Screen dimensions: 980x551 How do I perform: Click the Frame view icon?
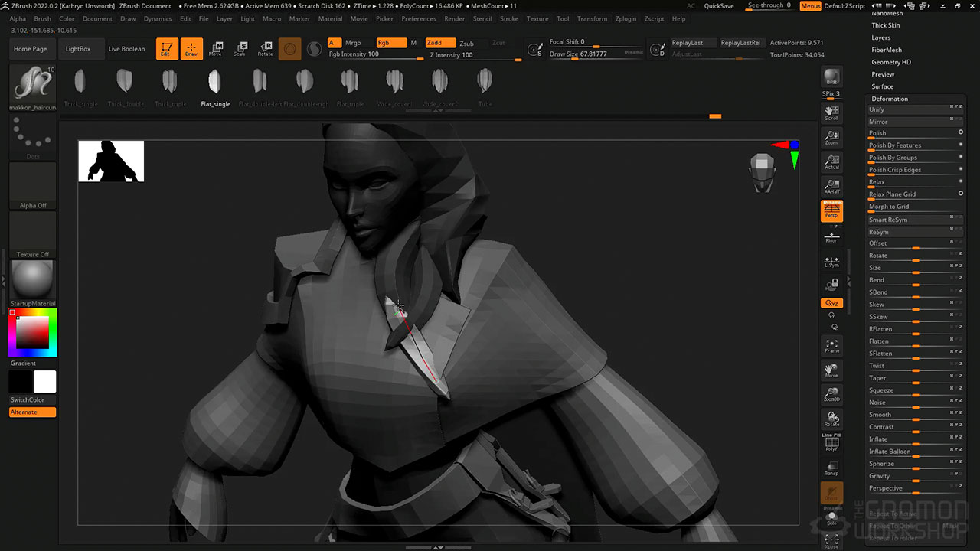coord(831,346)
